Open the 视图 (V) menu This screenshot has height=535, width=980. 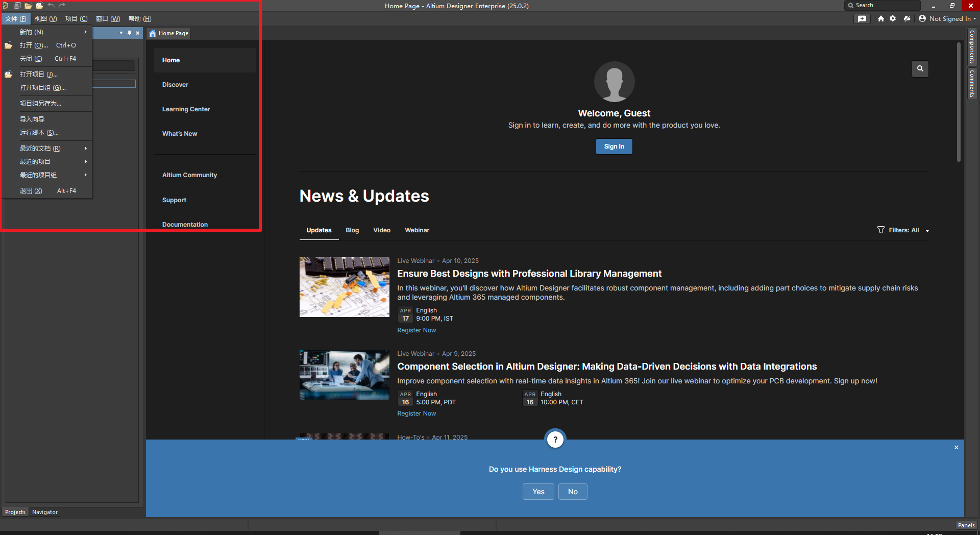[x=45, y=19]
